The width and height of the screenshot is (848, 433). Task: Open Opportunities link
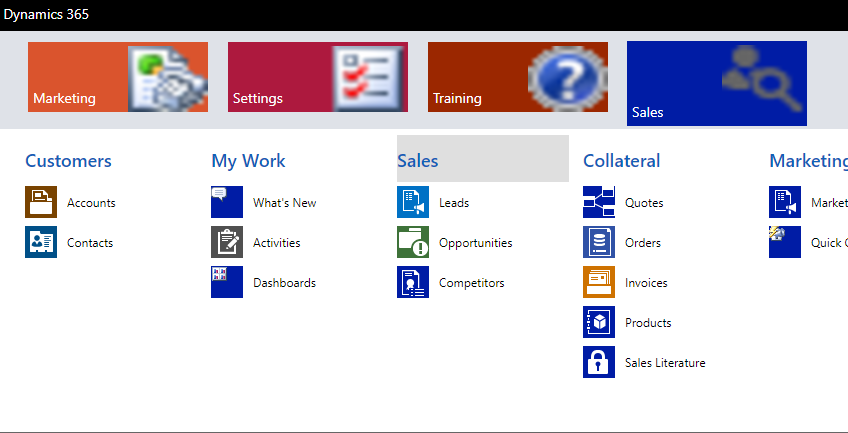click(476, 243)
